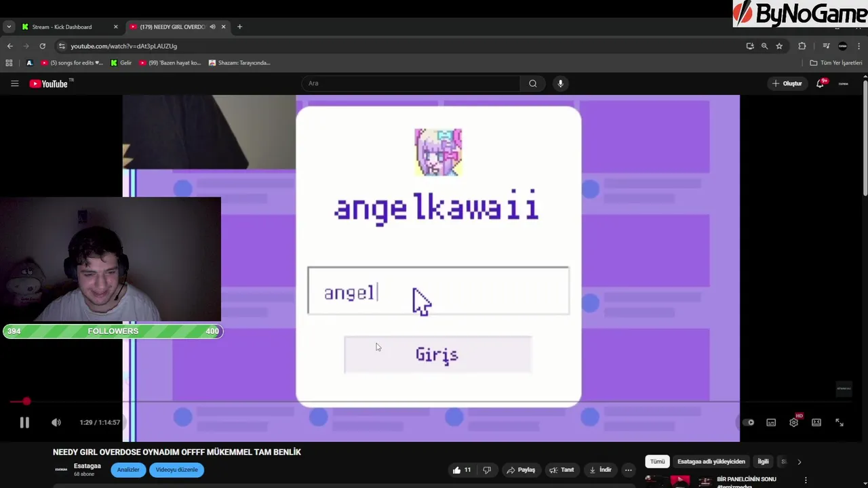Screen dimensions: 868x488
Task: Open Chrome three-dot menu
Action: tap(859, 46)
